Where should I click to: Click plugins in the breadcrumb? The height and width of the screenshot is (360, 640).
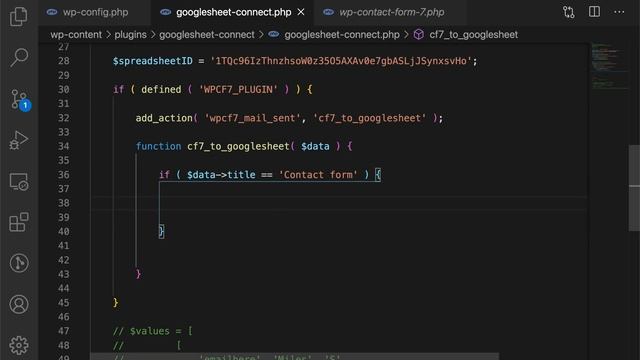130,35
